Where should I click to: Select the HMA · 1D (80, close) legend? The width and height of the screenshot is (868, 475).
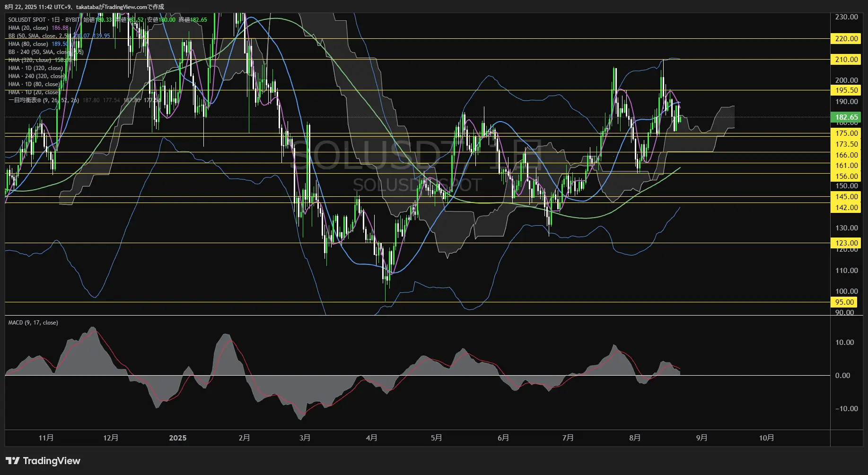coord(34,84)
